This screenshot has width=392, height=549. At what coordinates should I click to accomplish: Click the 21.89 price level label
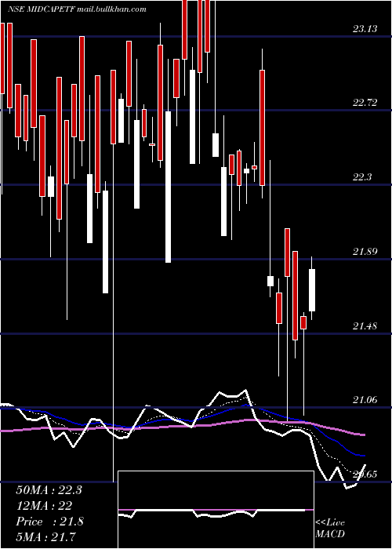pyautogui.click(x=365, y=252)
